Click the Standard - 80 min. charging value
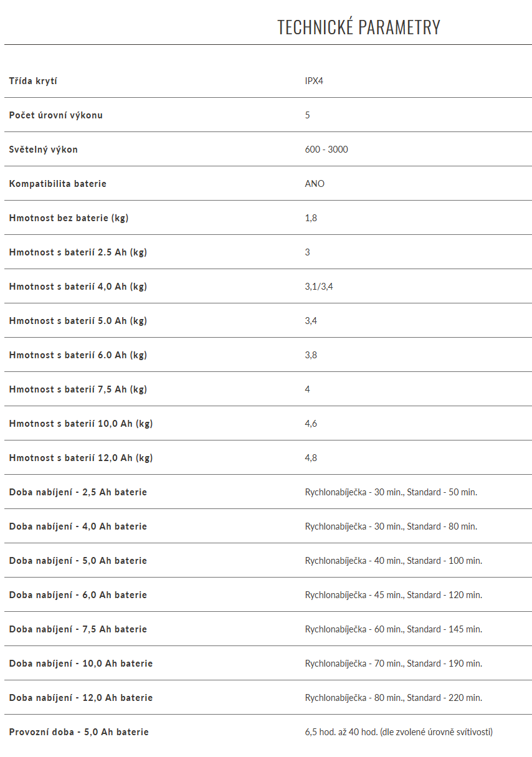Image resolution: width=532 pixels, height=757 pixels. (442, 526)
